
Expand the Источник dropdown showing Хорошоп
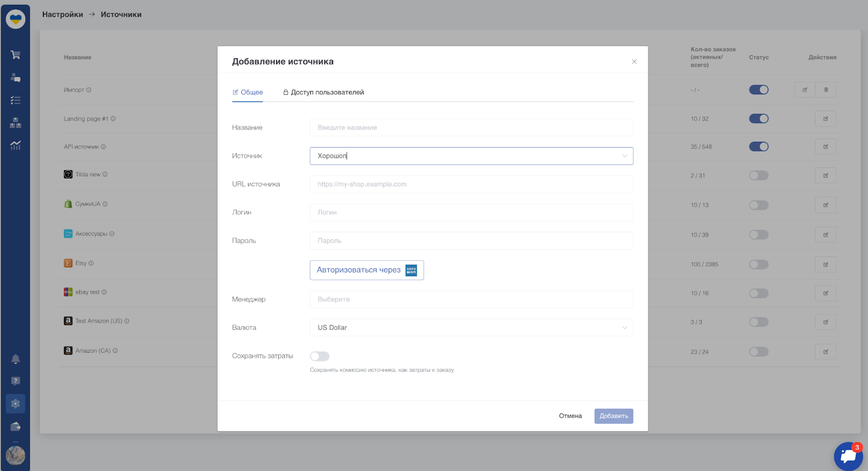pyautogui.click(x=471, y=156)
